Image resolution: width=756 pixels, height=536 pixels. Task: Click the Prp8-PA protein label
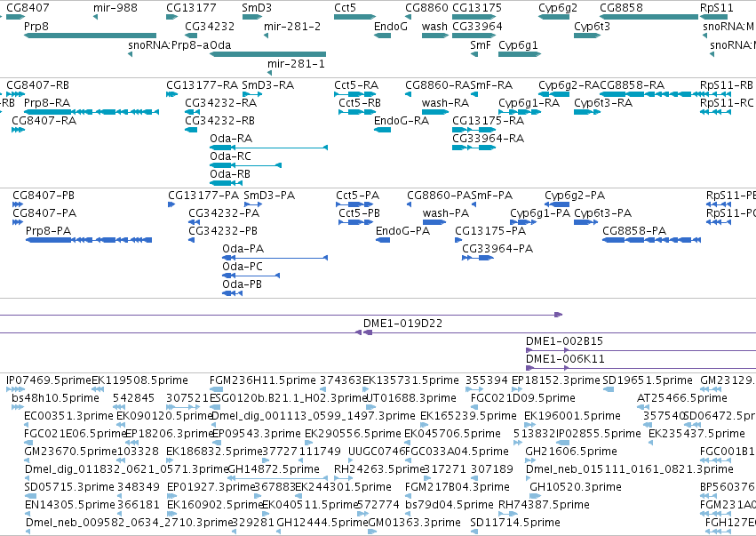(x=48, y=230)
